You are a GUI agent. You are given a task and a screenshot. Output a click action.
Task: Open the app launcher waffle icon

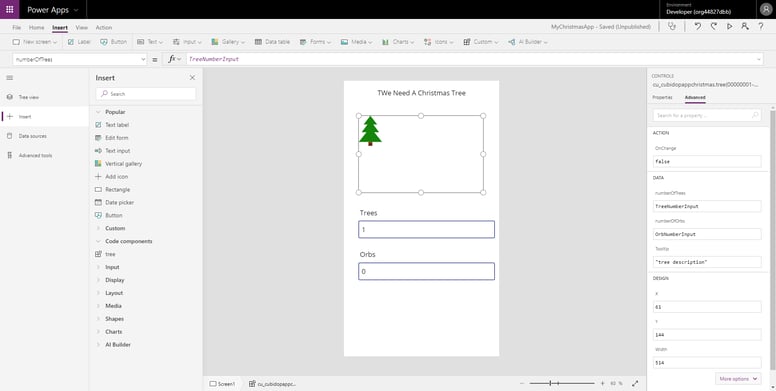pyautogui.click(x=9, y=9)
